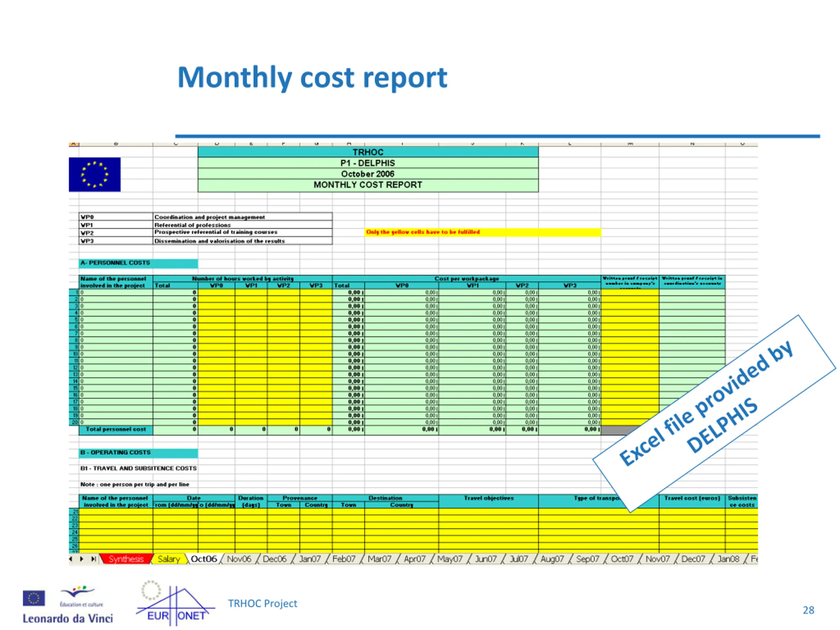Select the MONTHLY COST REPORT title cell
This screenshot has height=630, width=840.
pos(368,185)
